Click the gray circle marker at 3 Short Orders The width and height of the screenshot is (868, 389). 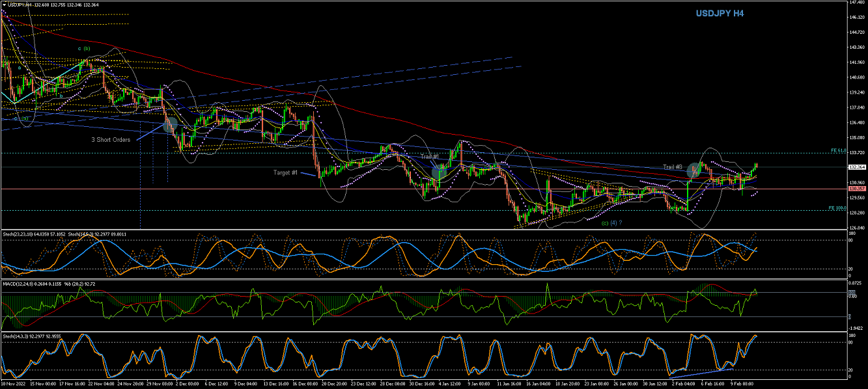[170, 125]
